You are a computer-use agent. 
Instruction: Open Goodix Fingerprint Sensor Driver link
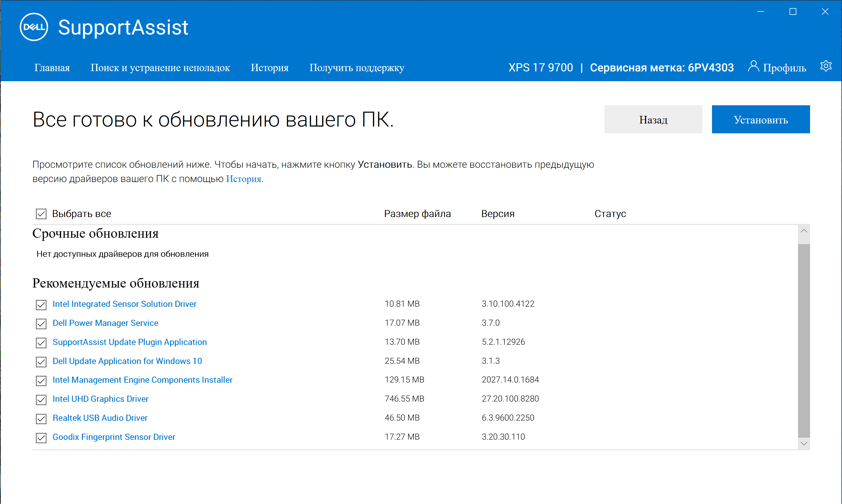114,437
